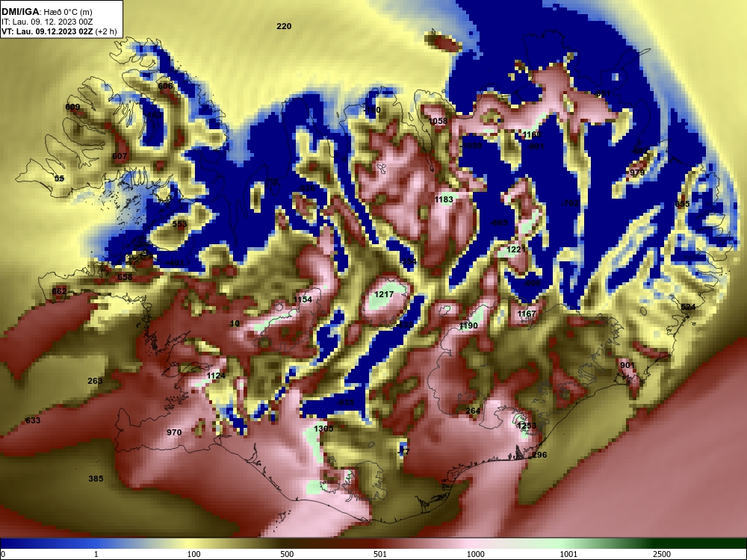
Task: Pick the 553 value label
Action: pos(179,224)
